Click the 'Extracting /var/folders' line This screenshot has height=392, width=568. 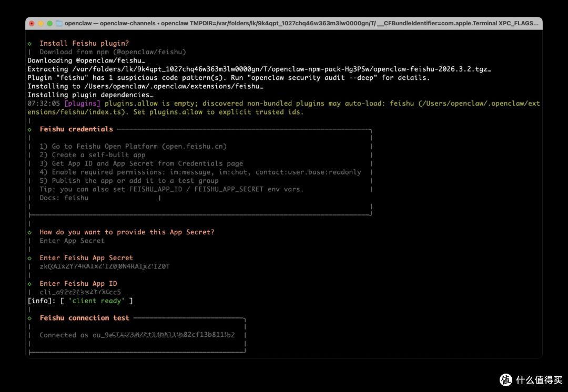[x=259, y=69]
